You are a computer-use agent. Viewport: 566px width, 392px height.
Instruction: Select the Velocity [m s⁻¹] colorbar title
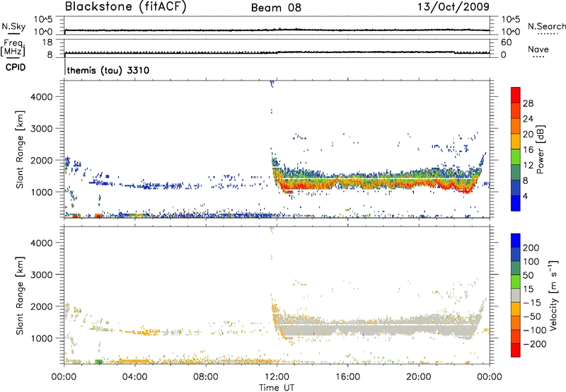pos(553,295)
